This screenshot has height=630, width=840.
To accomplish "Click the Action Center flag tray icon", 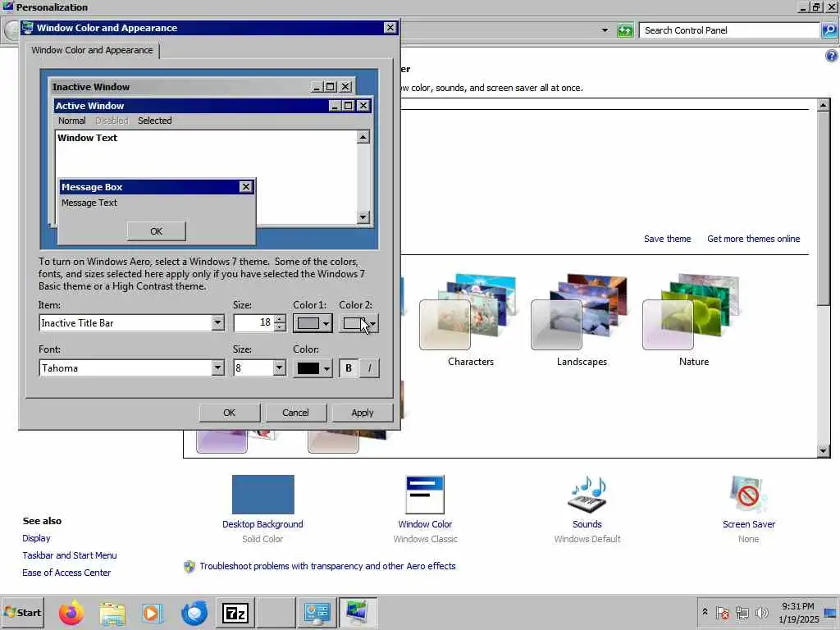I will pos(723,612).
